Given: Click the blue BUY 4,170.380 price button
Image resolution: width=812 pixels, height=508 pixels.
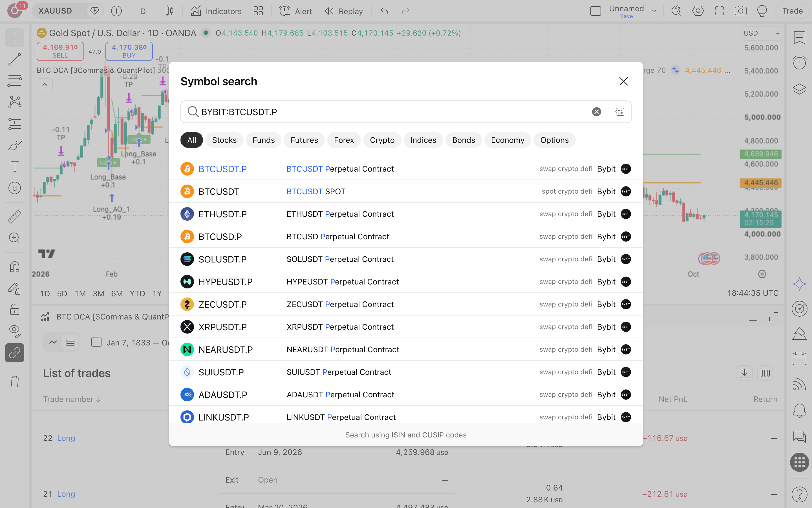Looking at the screenshot, I should (x=129, y=51).
